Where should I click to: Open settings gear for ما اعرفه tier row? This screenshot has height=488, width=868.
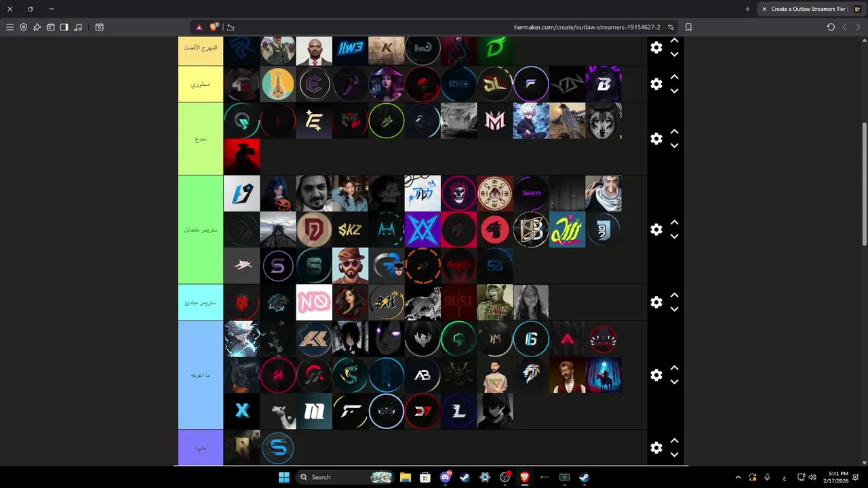pyautogui.click(x=656, y=375)
